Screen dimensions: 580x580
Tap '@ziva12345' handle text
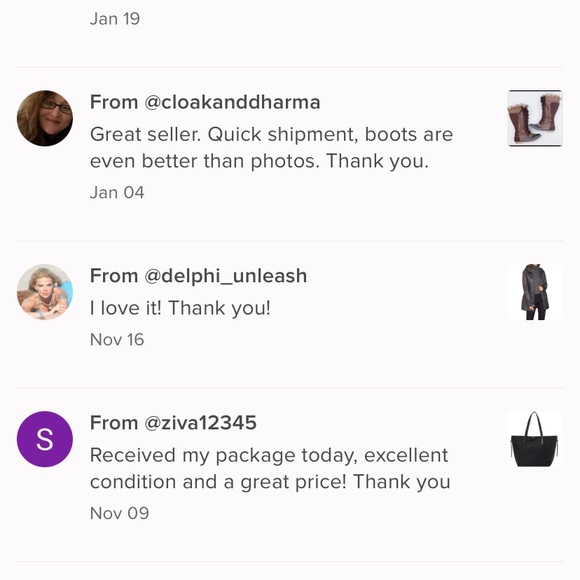point(200,422)
